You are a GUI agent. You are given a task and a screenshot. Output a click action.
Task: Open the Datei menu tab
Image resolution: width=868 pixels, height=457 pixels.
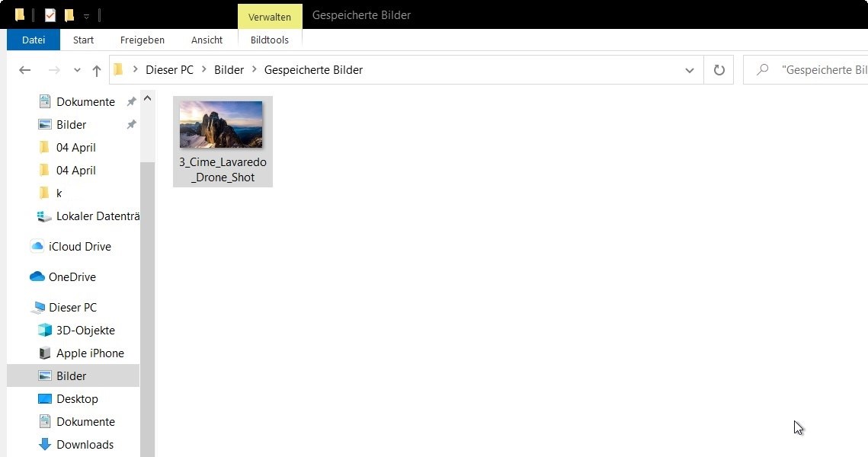[x=34, y=40]
